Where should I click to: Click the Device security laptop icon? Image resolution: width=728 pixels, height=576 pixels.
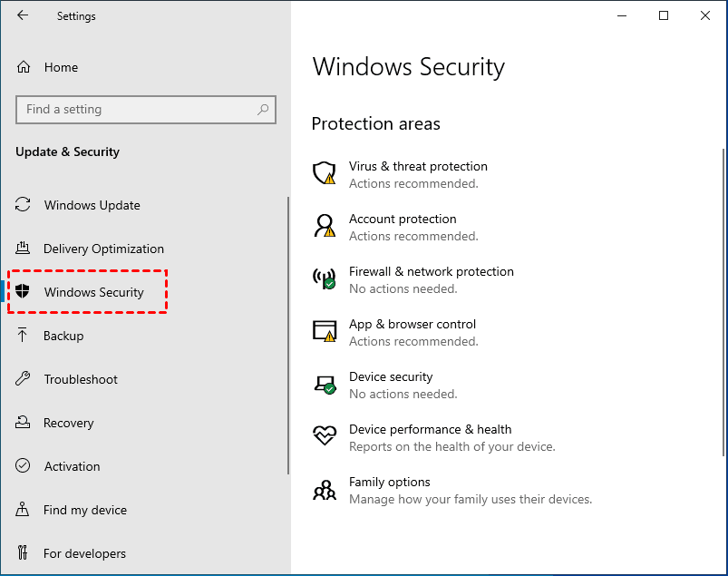point(325,384)
